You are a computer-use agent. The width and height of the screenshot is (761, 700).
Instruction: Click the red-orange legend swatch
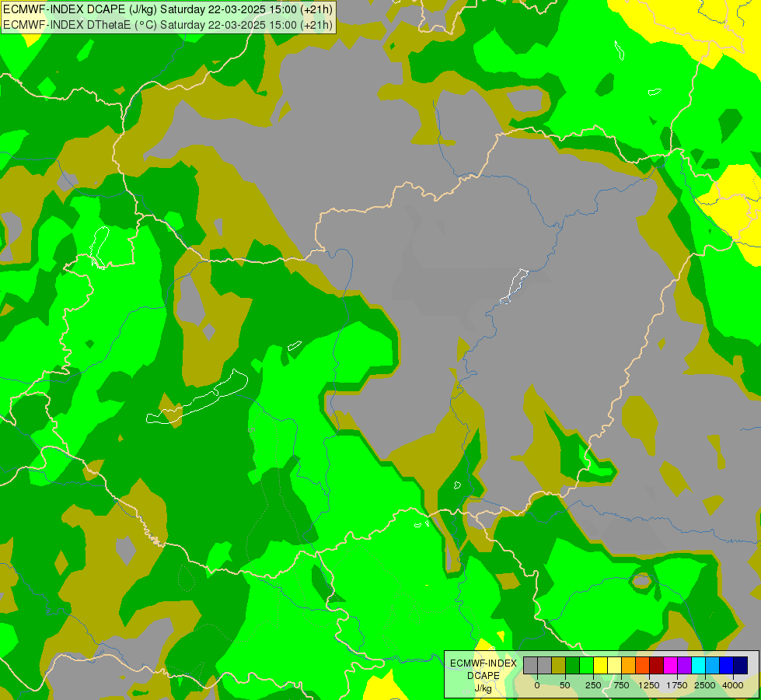click(x=643, y=665)
